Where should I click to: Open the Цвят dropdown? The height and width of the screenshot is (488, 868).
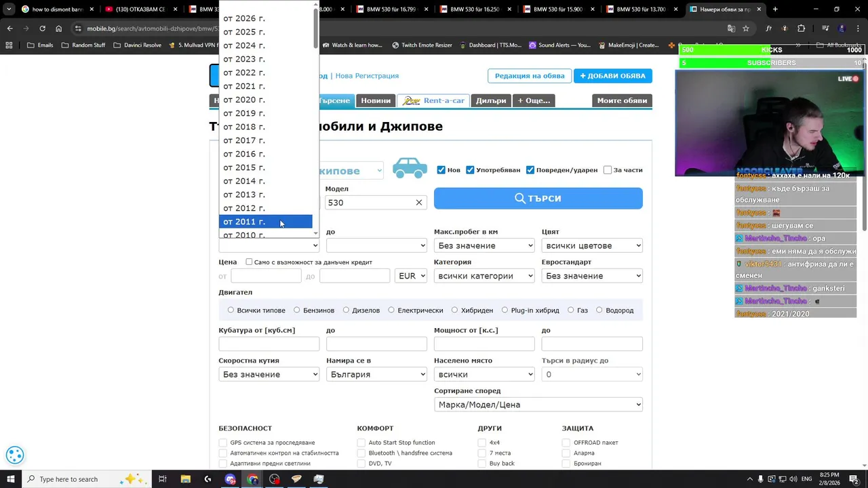coord(592,245)
